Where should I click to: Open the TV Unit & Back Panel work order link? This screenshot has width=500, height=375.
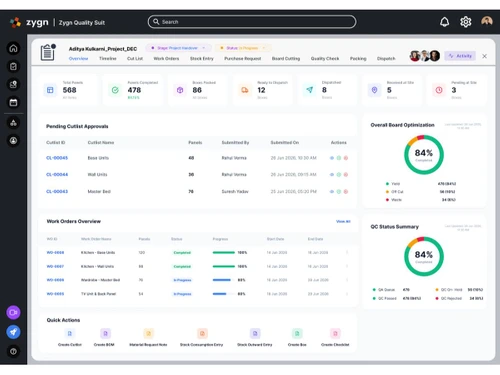55,294
